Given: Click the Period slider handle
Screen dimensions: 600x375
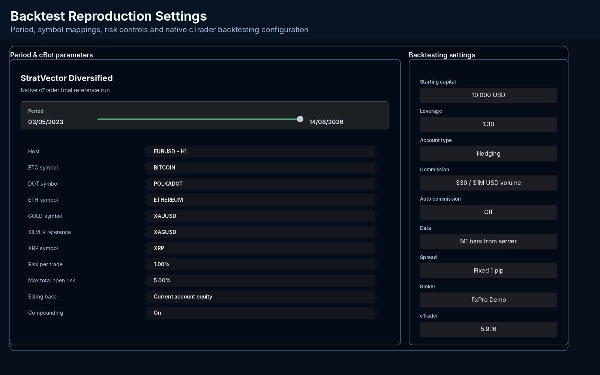Looking at the screenshot, I should (x=300, y=119).
